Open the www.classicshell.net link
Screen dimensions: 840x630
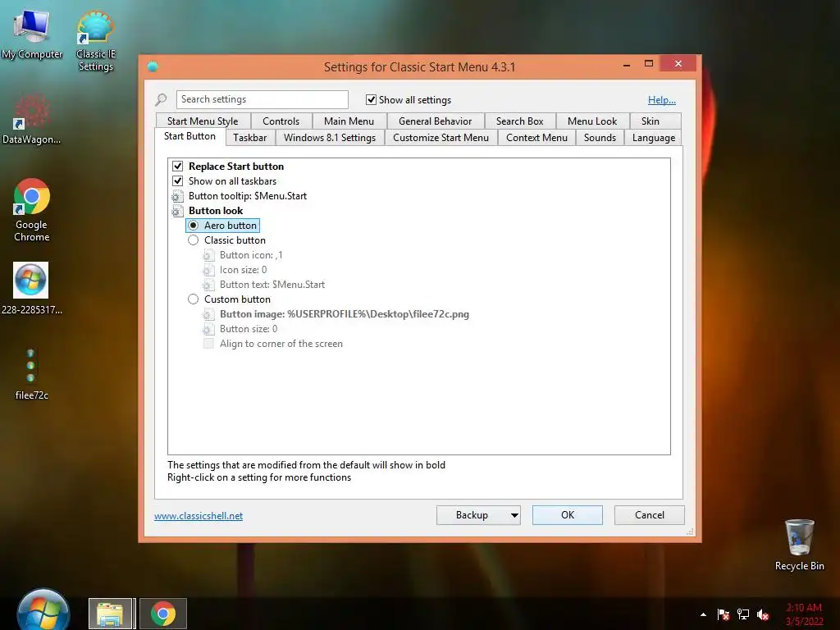[199, 516]
